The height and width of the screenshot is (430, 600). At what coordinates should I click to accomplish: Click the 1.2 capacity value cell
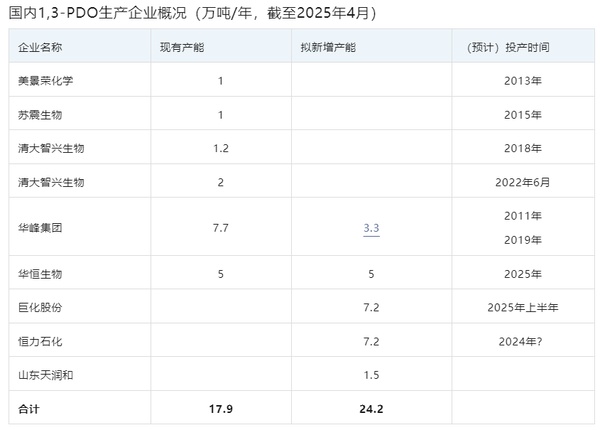click(x=221, y=148)
